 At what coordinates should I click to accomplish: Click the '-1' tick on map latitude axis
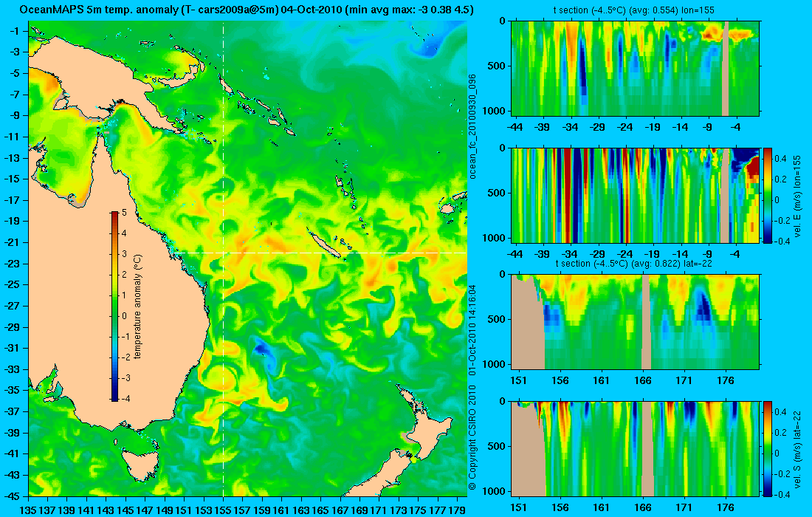click(x=13, y=31)
